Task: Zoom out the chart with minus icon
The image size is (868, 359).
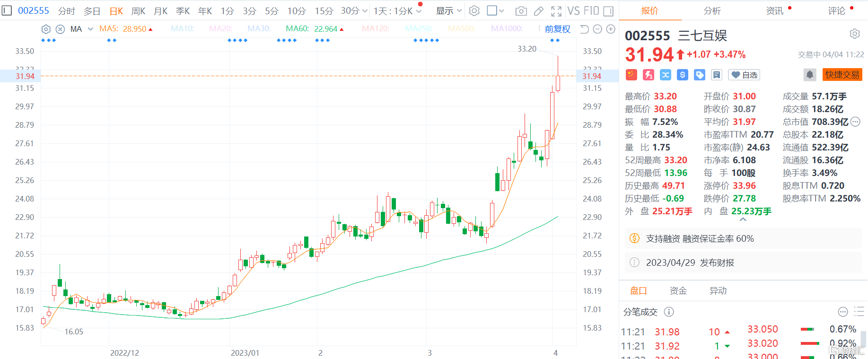Action: pos(597,29)
